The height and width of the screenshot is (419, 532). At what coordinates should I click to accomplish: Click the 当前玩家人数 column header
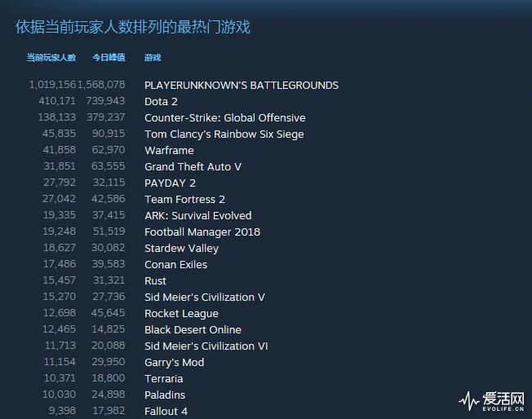click(x=51, y=58)
